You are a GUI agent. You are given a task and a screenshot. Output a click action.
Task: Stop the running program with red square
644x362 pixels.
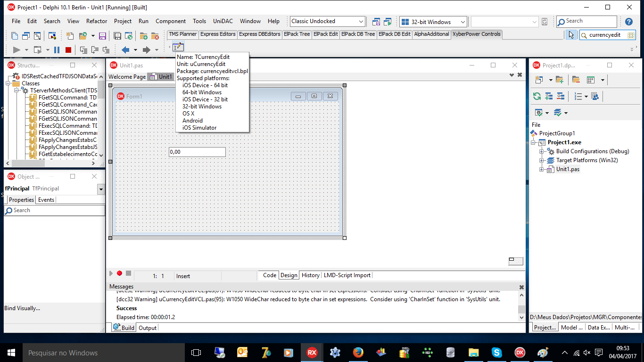click(68, 50)
